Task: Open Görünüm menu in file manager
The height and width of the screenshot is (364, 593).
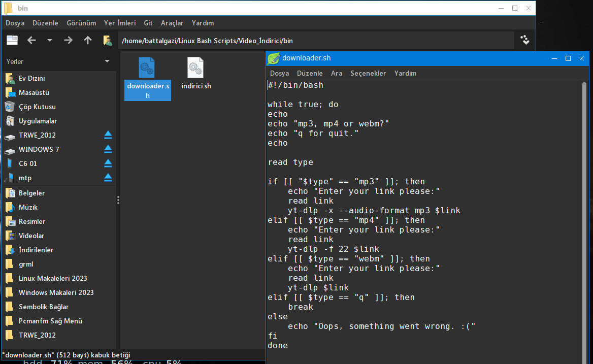Action: [81, 23]
